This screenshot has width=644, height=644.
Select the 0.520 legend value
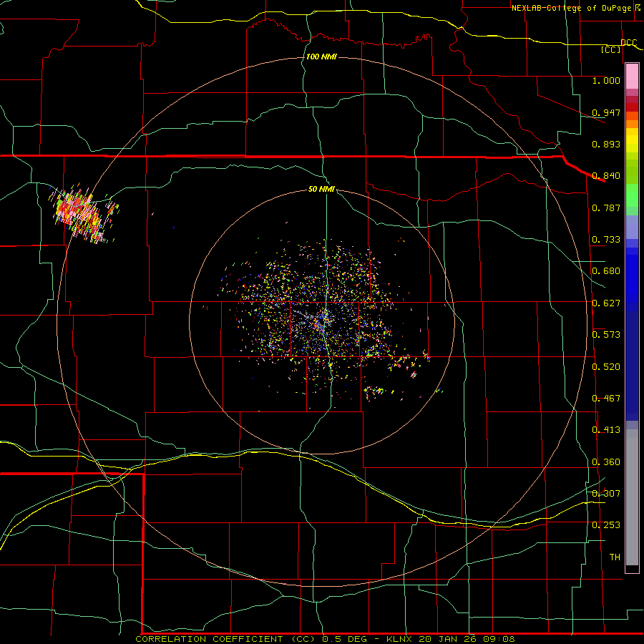[606, 367]
